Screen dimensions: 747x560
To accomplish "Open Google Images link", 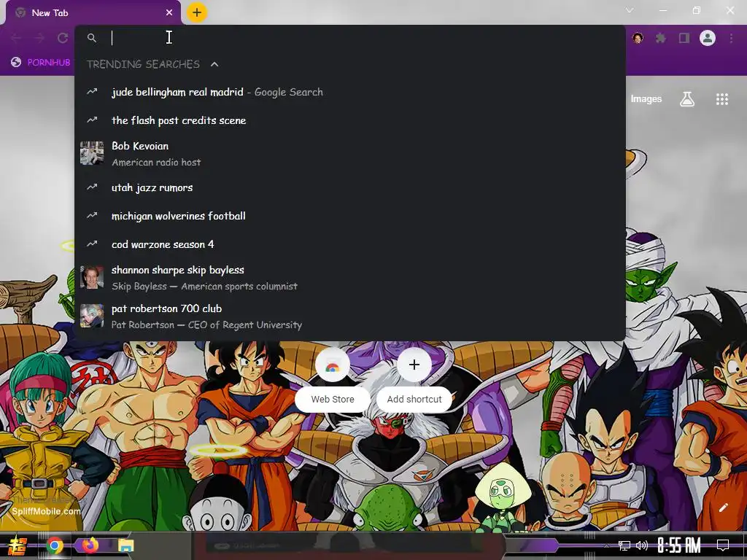I will pos(646,99).
